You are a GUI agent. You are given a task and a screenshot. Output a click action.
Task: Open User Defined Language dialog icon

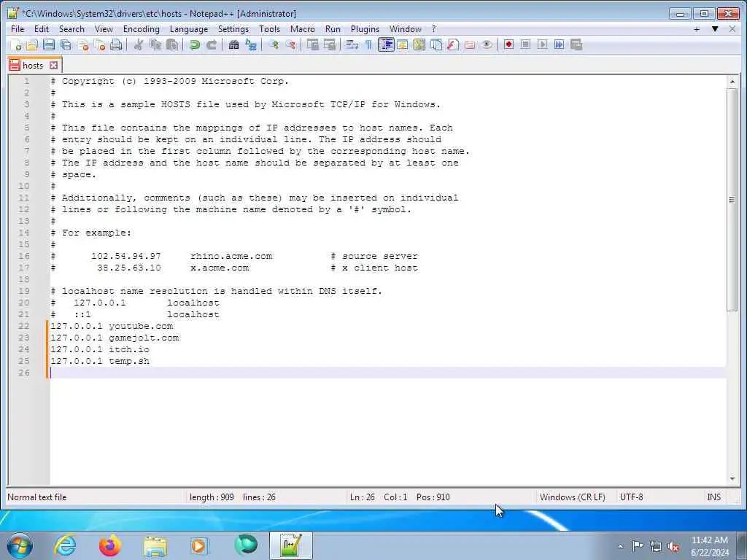[403, 44]
